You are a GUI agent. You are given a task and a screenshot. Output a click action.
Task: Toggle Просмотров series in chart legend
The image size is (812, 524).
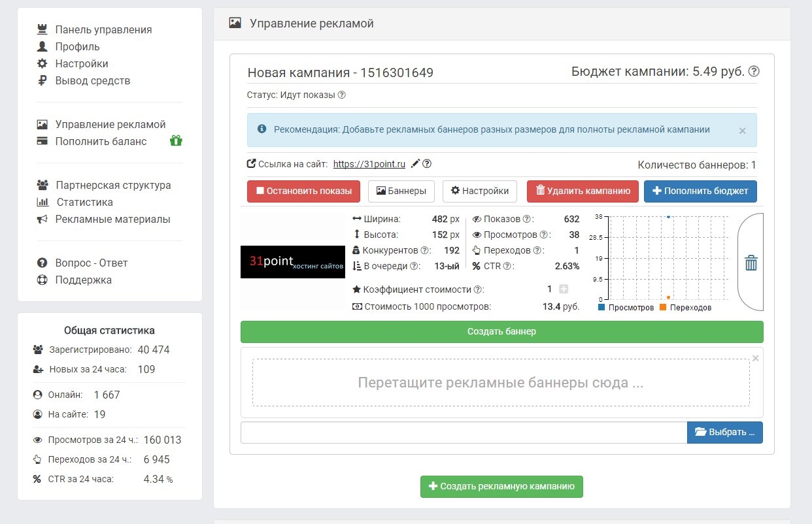(x=626, y=307)
